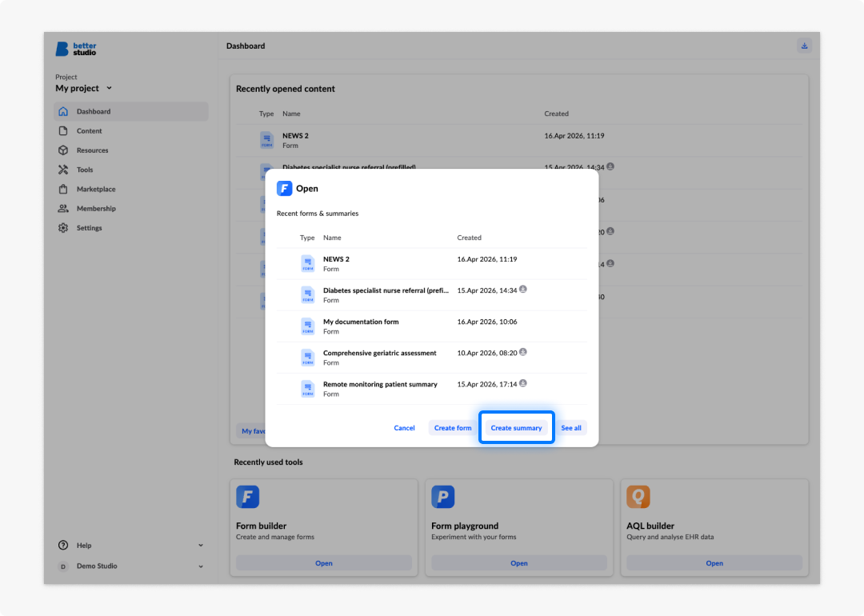Click the AQL builder Q icon

click(638, 497)
